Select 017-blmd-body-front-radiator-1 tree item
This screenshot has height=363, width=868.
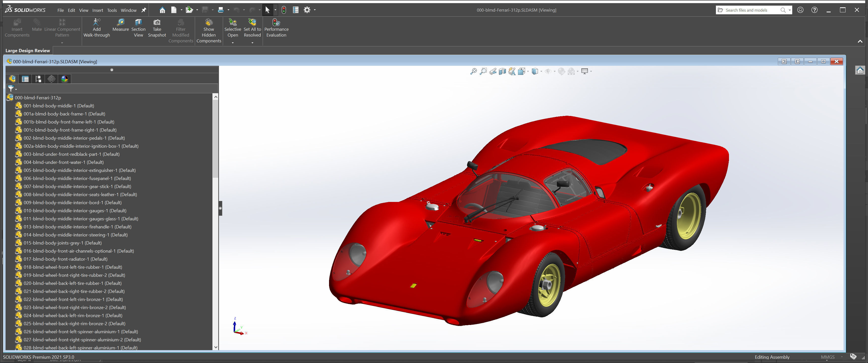click(65, 259)
